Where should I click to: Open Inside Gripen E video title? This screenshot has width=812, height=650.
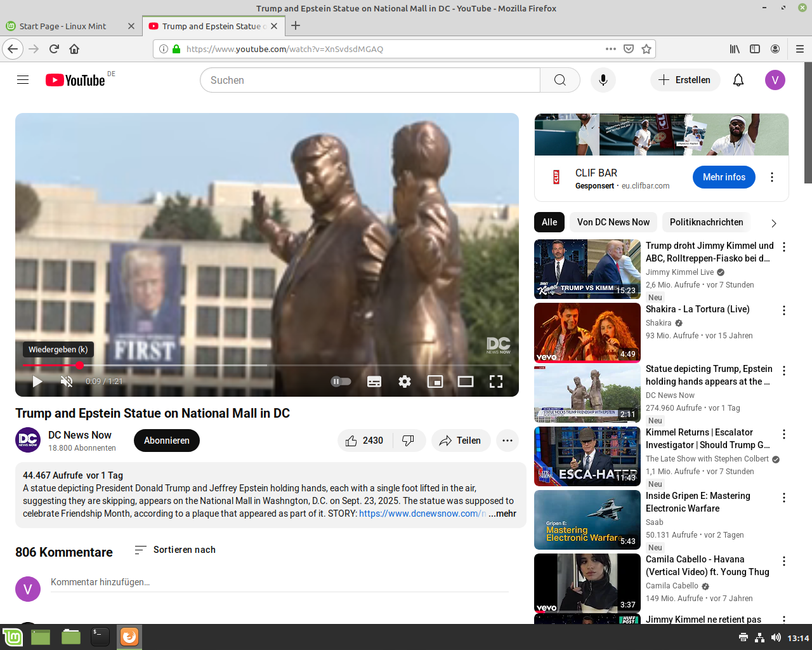(698, 502)
